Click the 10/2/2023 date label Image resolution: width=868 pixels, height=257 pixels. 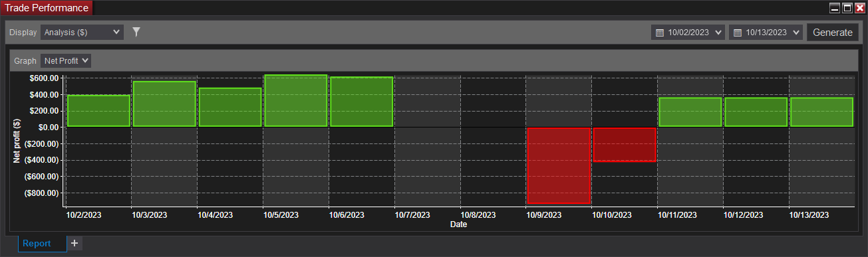coord(84,215)
